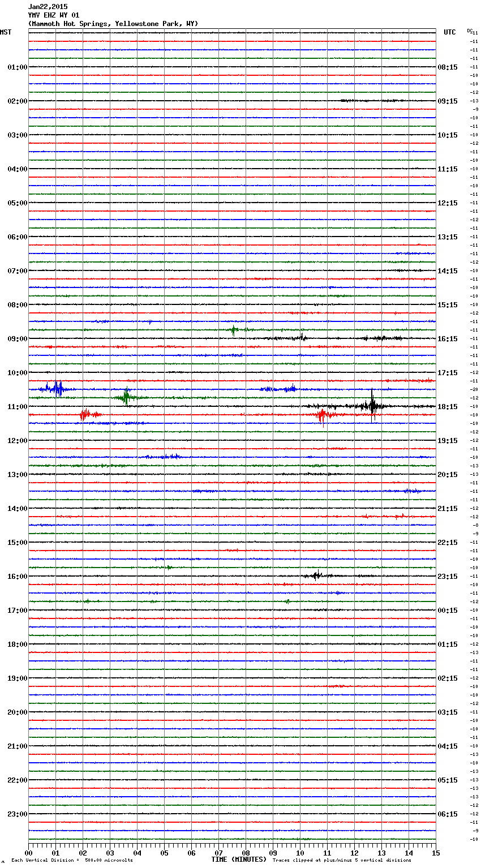
Task: Click the 12:15 UTC time label
Action: pyautogui.click(x=448, y=203)
